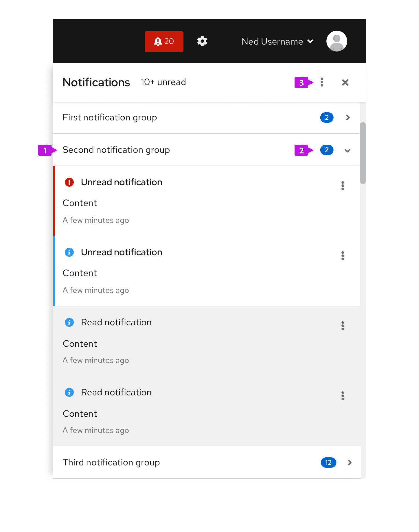Click the Third notification group badge showing 12
Viewport: 419px width, 532px height.
(x=328, y=463)
